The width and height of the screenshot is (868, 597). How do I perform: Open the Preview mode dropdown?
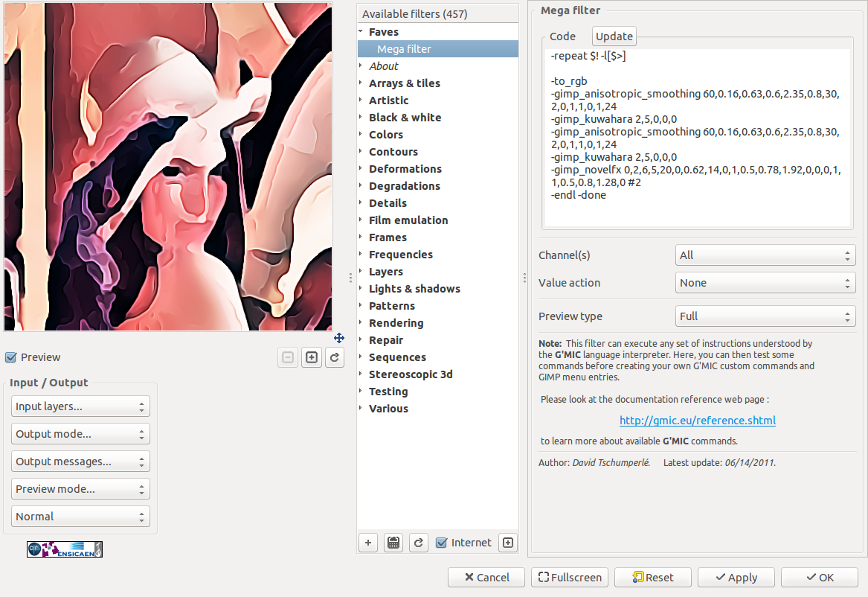click(80, 489)
